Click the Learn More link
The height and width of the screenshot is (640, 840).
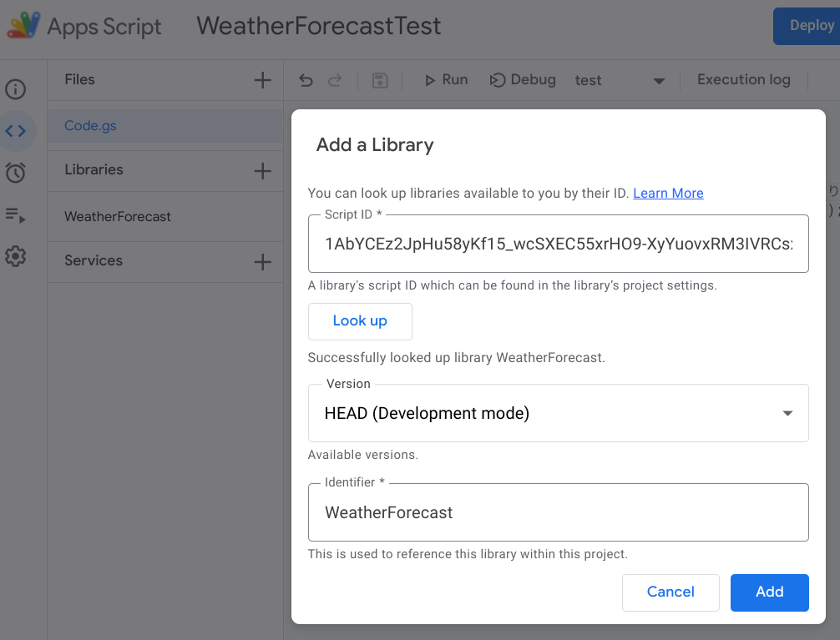coord(668,193)
